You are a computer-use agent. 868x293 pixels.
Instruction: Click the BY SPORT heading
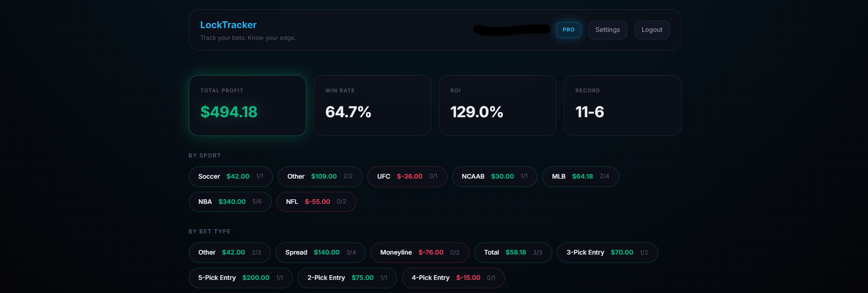click(x=205, y=156)
